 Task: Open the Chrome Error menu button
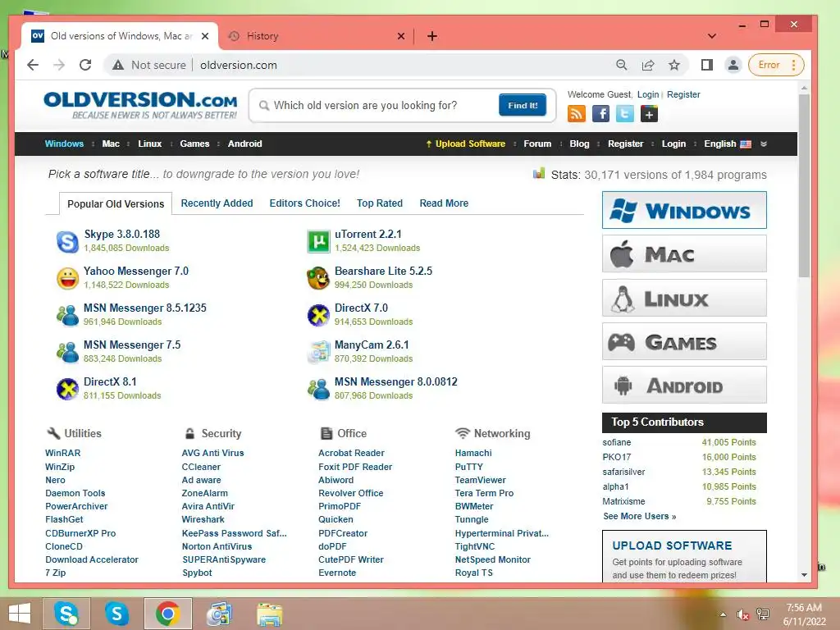776,65
